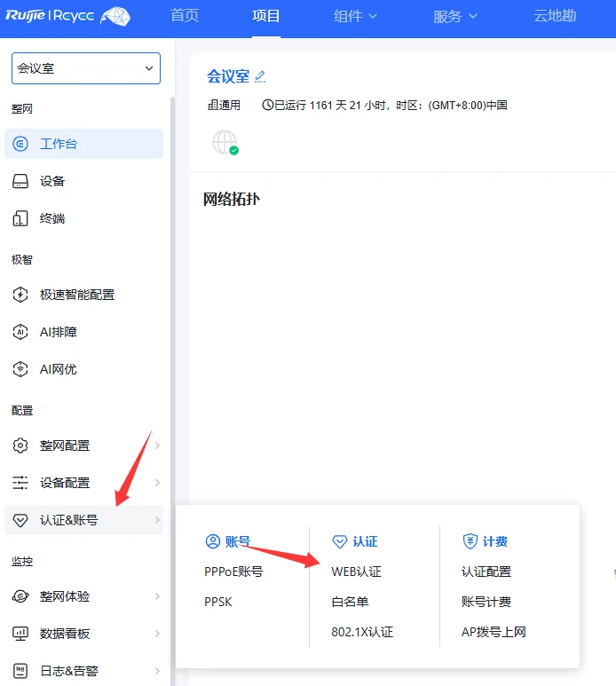Choose PPPoE账号 under 账号
Screen dimensions: 616x686
pos(233,572)
